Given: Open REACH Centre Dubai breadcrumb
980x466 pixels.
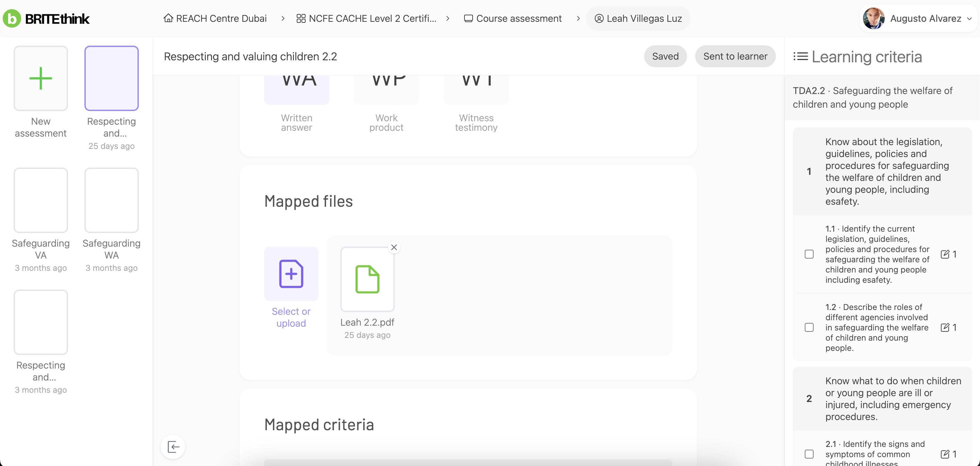Looking at the screenshot, I should (x=215, y=18).
